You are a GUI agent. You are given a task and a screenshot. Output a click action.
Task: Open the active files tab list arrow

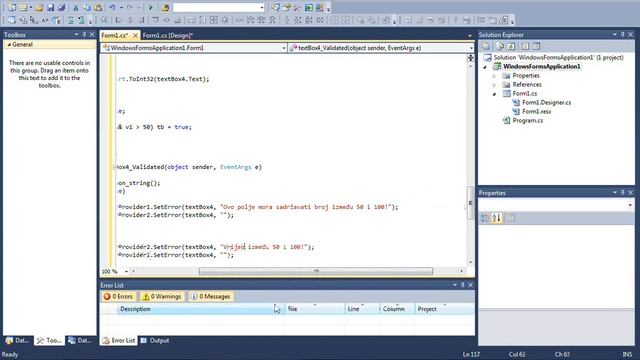pos(470,36)
